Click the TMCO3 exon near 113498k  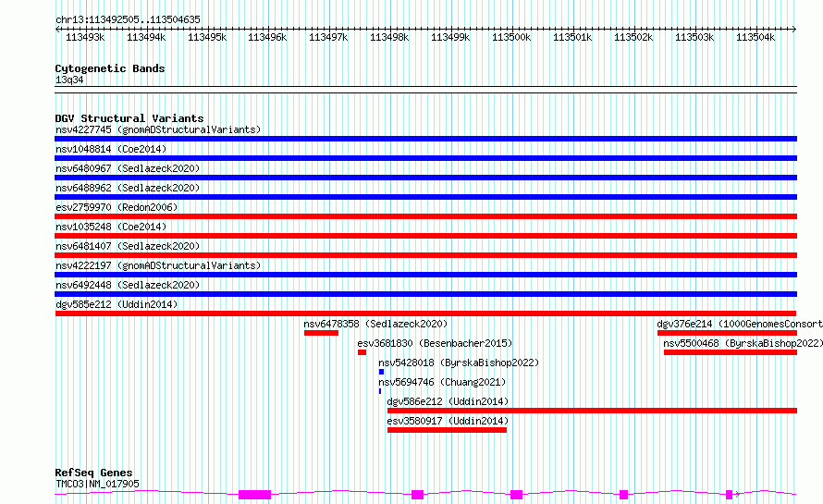[x=417, y=495]
